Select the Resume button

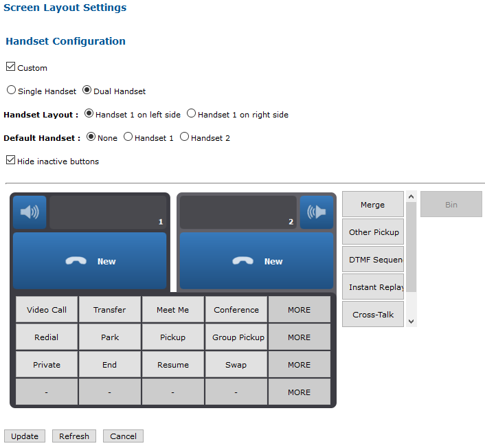tap(172, 365)
